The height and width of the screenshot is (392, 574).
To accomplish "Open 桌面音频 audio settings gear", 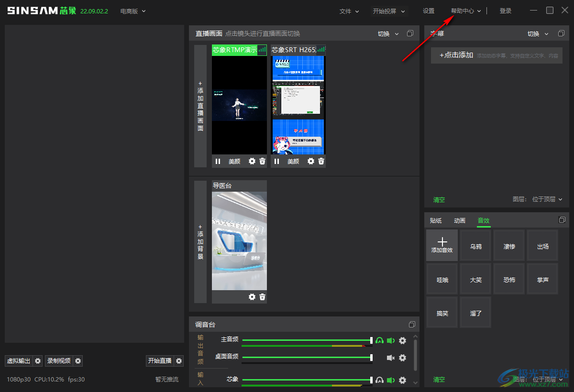I will (402, 358).
